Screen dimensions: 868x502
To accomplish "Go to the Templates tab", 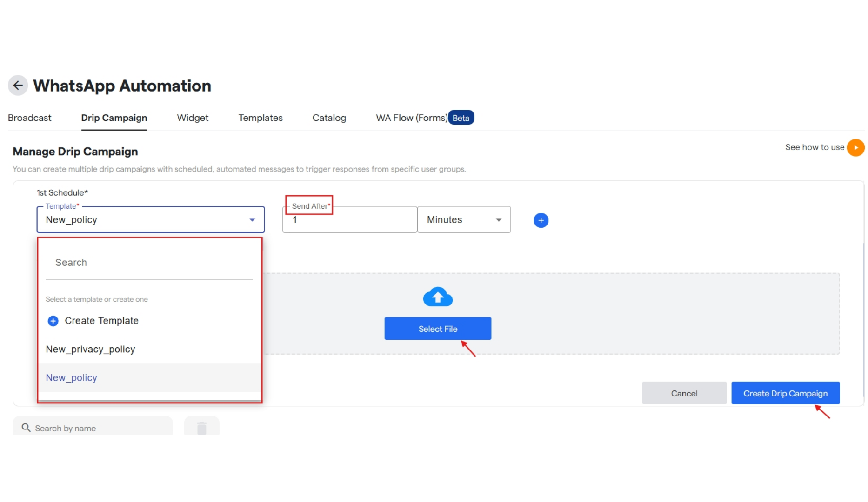I will [x=260, y=118].
